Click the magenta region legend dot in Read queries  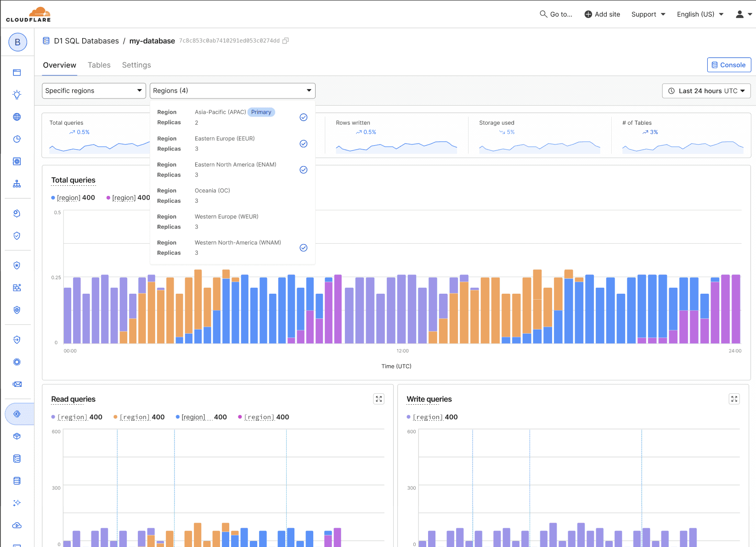pyautogui.click(x=240, y=417)
